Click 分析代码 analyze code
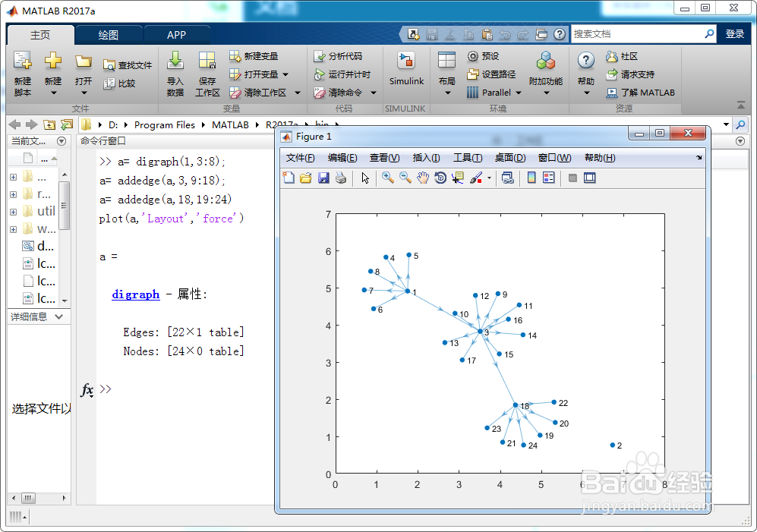The width and height of the screenshot is (757, 532). coord(337,56)
